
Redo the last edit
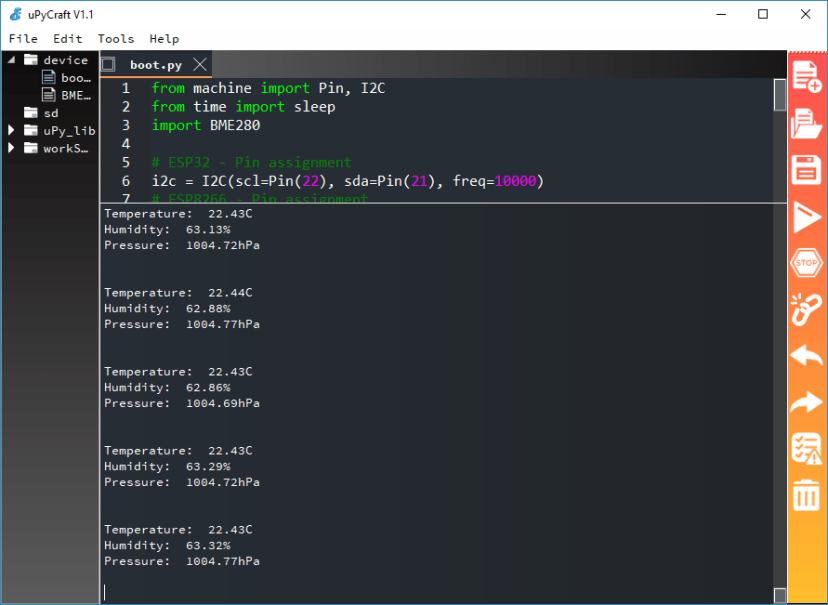806,402
